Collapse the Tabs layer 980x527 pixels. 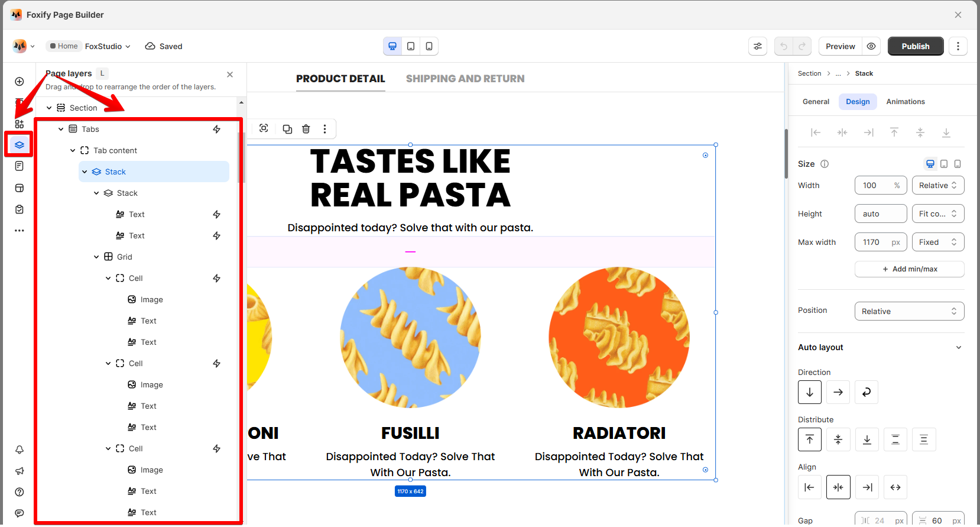click(x=61, y=129)
